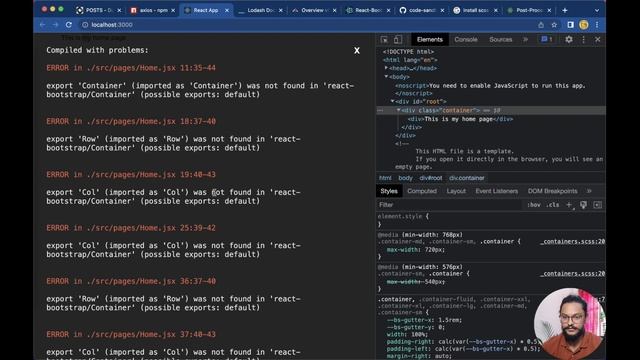Open the Layout sub-tab
This screenshot has width=640, height=360.
456,191
